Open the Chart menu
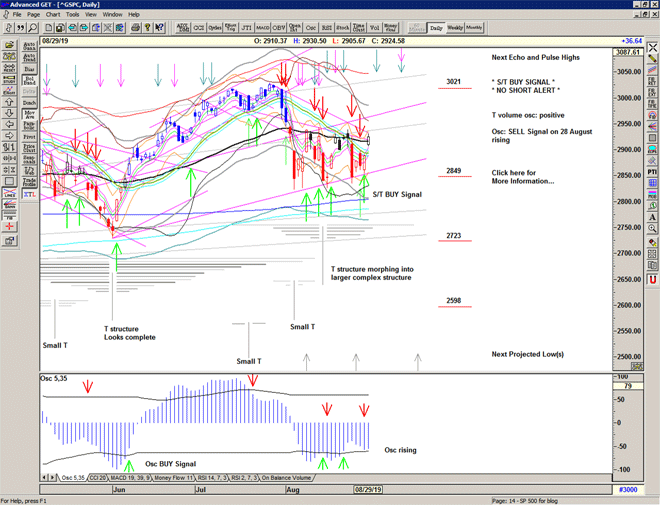Image resolution: width=660 pixels, height=505 pixels. (53, 15)
